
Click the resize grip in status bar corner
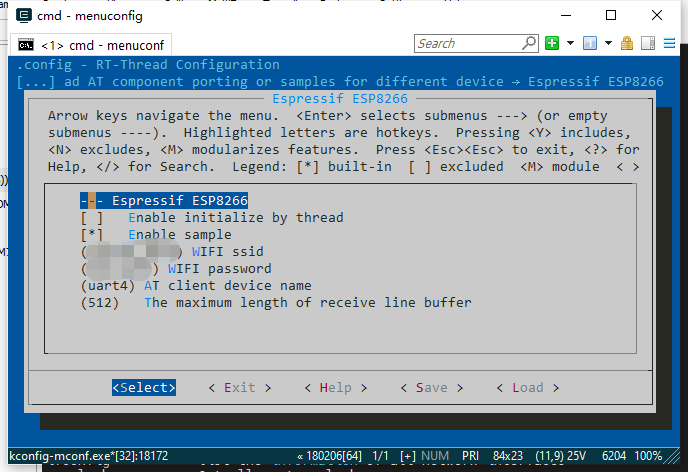pyautogui.click(x=673, y=456)
